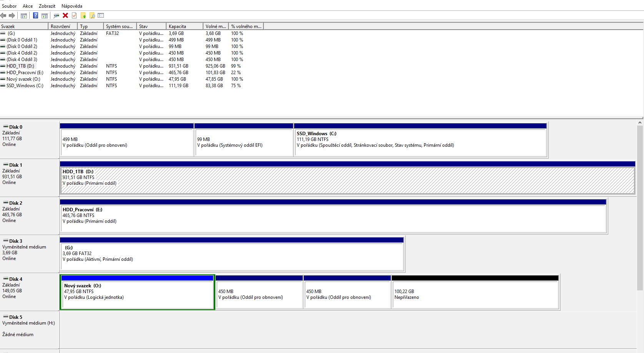This screenshot has height=353, width=644.
Task: Select HDD_Pracovní (E:) row in volume list
Action: pos(25,73)
